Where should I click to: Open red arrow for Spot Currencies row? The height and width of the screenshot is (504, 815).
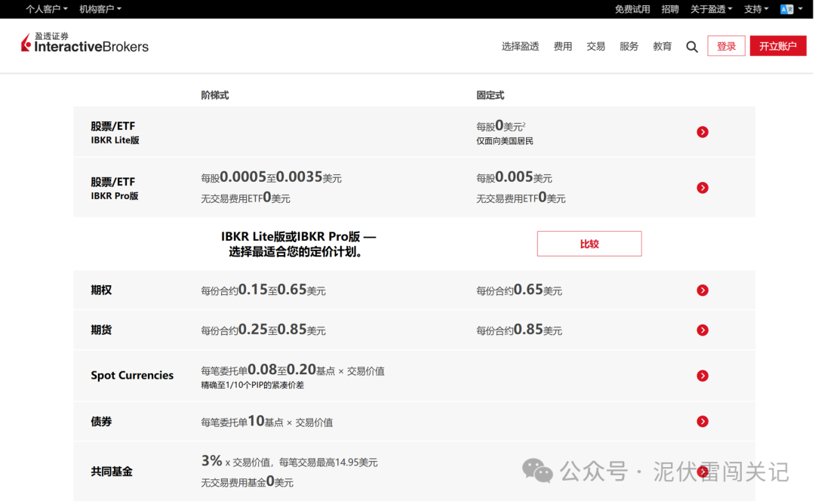703,376
